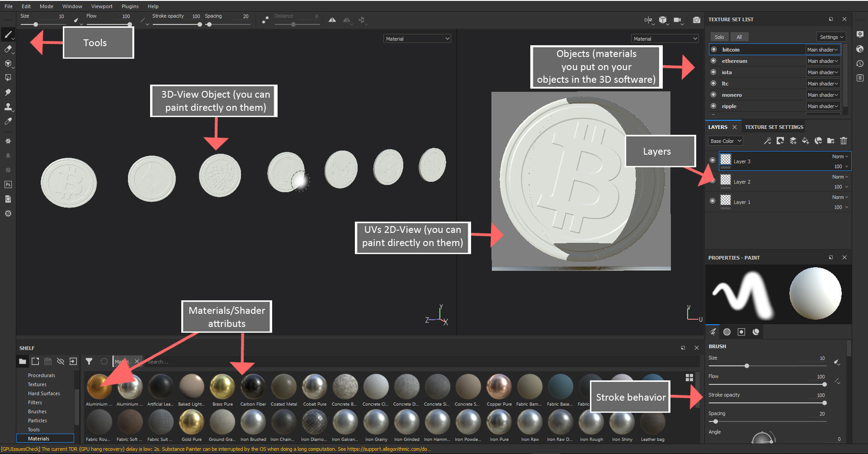Switch shelf to grid view icon
This screenshot has width=868, height=454.
tap(689, 378)
